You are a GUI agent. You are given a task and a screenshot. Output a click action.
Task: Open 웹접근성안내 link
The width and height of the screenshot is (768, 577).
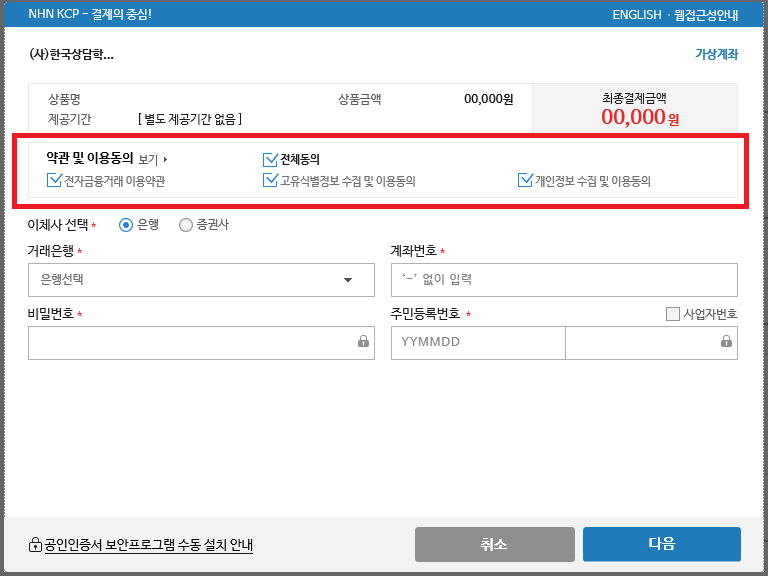706,15
